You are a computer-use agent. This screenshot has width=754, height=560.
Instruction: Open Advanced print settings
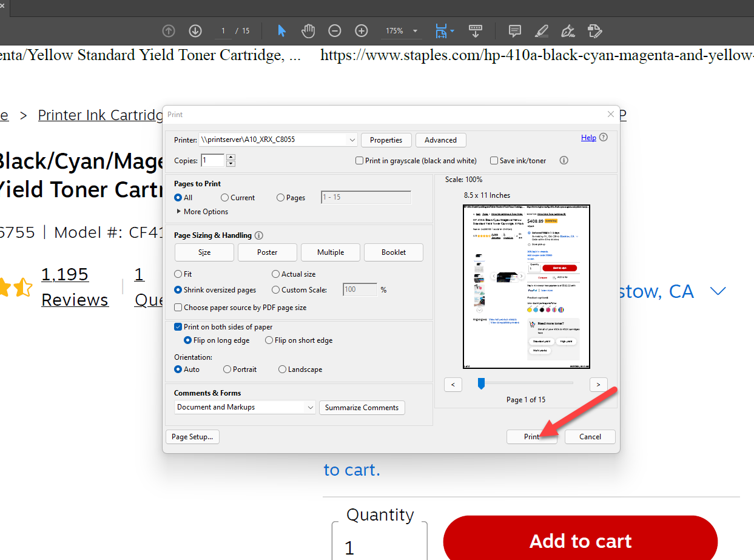pos(440,140)
